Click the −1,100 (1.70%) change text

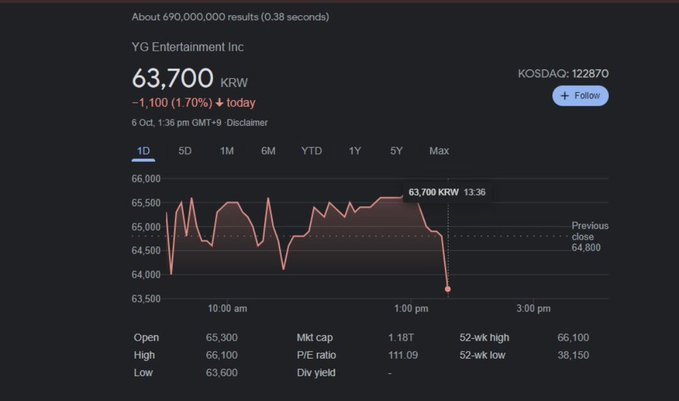pos(172,103)
